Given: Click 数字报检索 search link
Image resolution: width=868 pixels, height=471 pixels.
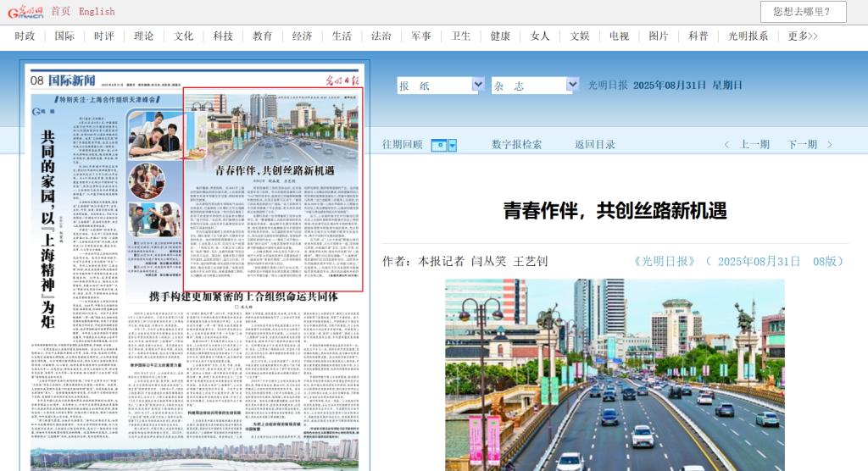Looking at the screenshot, I should click(x=516, y=145).
